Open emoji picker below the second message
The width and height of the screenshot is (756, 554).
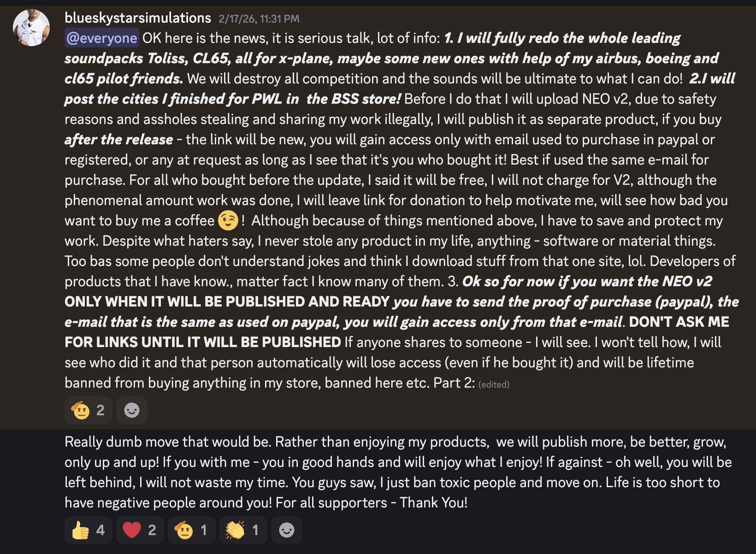point(287,530)
